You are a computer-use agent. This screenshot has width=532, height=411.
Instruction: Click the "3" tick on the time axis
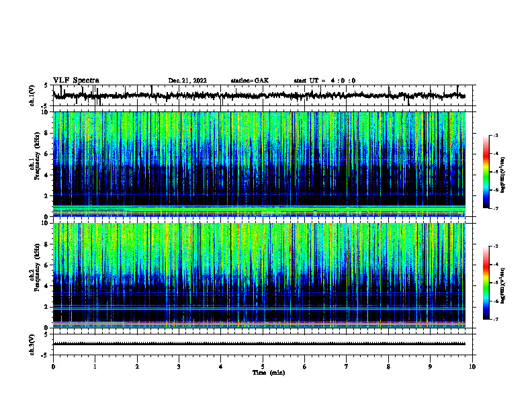point(179,367)
